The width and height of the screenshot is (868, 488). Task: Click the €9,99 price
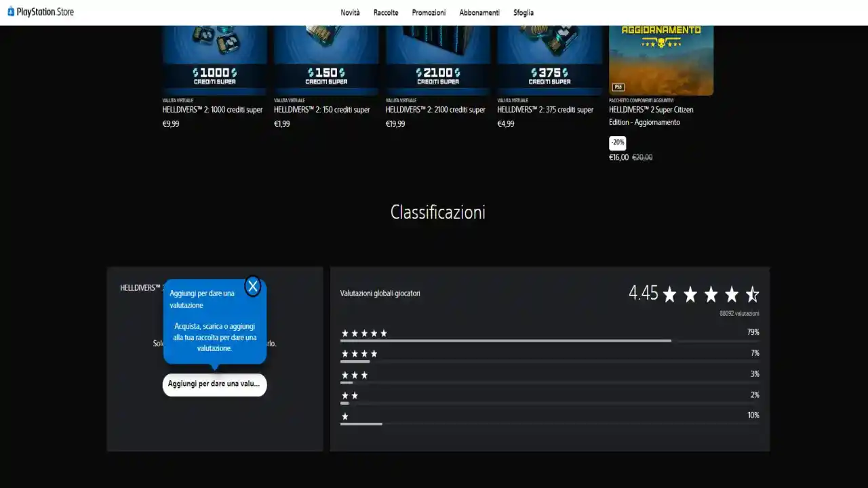[x=171, y=124]
